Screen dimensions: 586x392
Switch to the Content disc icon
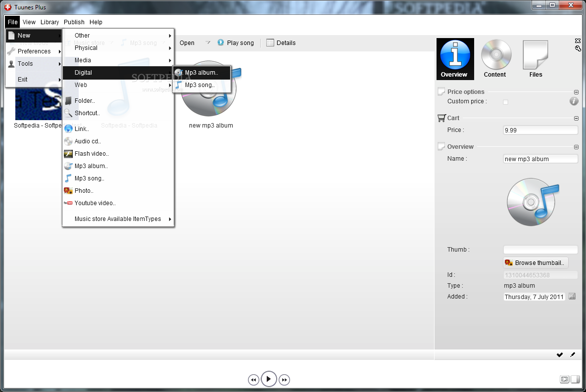[495, 59]
